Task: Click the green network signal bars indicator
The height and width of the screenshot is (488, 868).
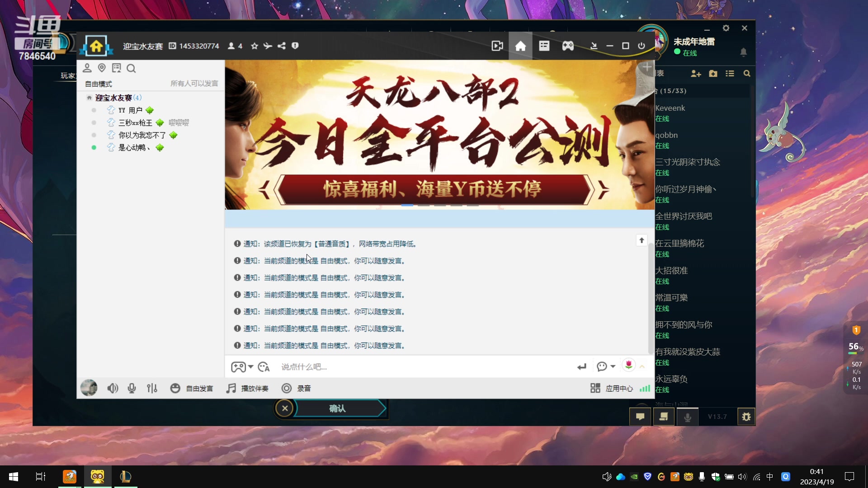Action: coord(645,388)
